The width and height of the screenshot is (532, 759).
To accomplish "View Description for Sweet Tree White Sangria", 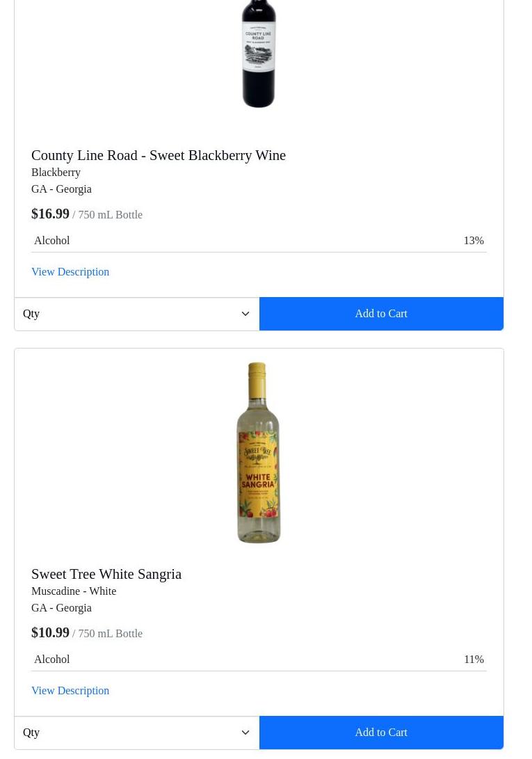I will click(x=70, y=691).
